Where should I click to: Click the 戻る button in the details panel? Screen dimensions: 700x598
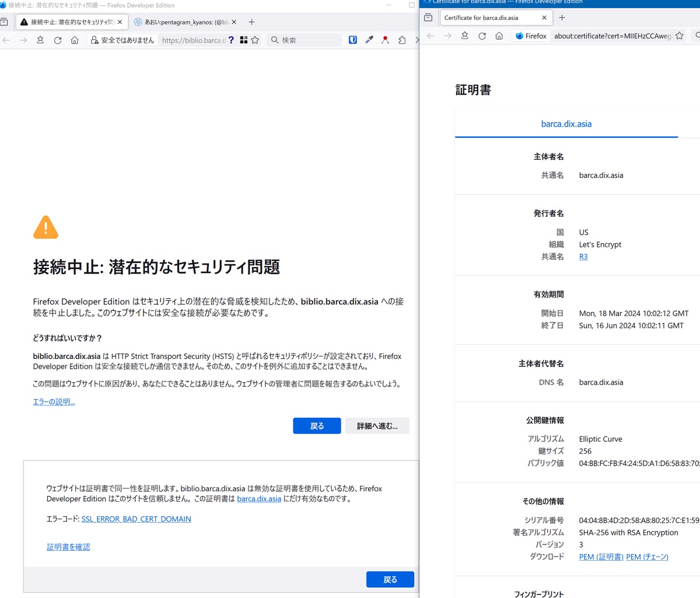click(x=390, y=579)
